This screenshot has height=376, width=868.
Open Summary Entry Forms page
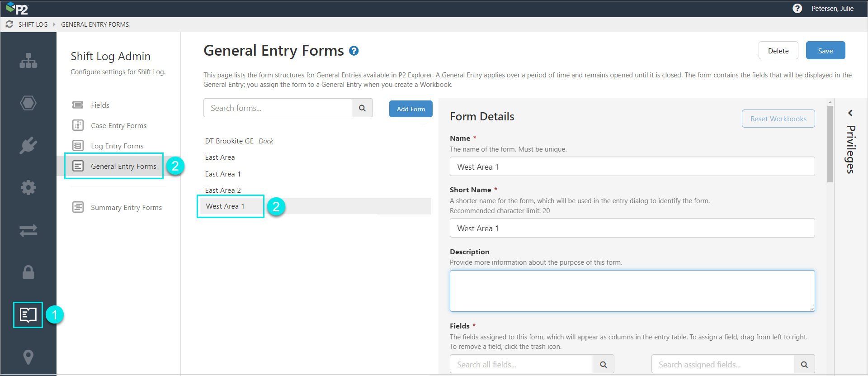click(126, 208)
